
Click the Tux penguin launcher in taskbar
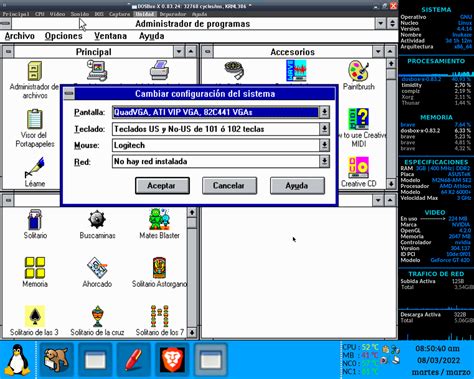(x=17, y=360)
